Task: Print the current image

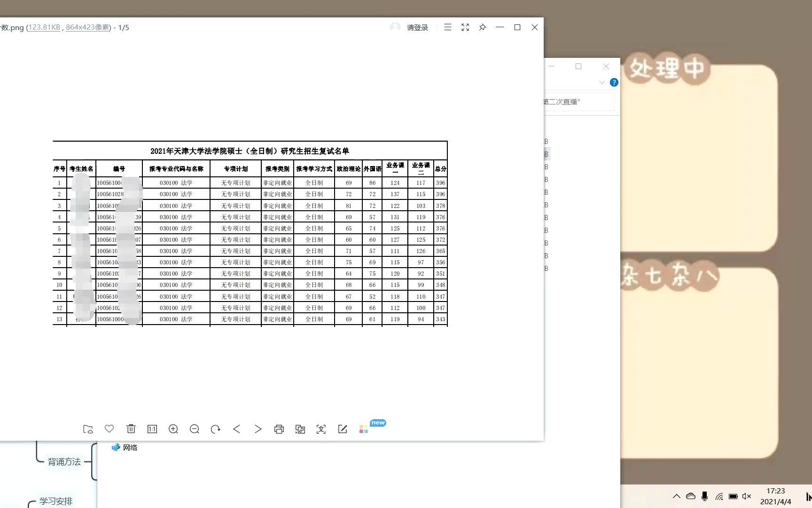Action: 279,429
